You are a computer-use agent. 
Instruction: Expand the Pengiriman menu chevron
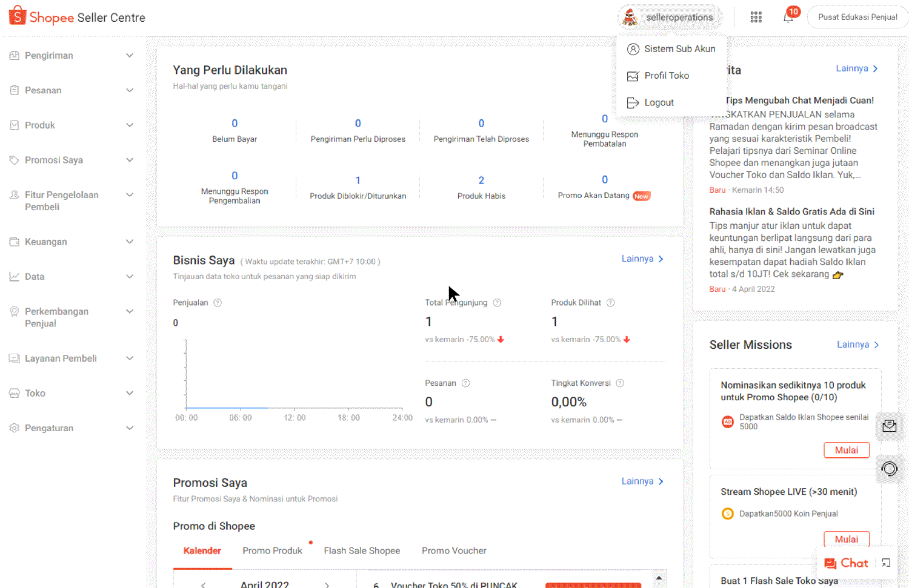tap(130, 56)
